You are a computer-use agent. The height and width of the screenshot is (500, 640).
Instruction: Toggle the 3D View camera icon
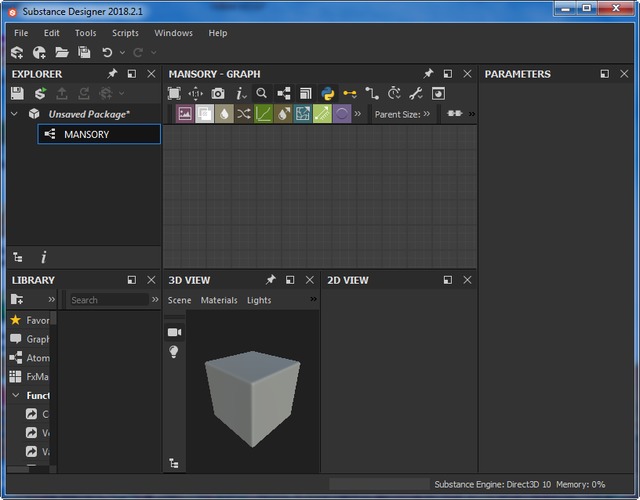pos(174,332)
